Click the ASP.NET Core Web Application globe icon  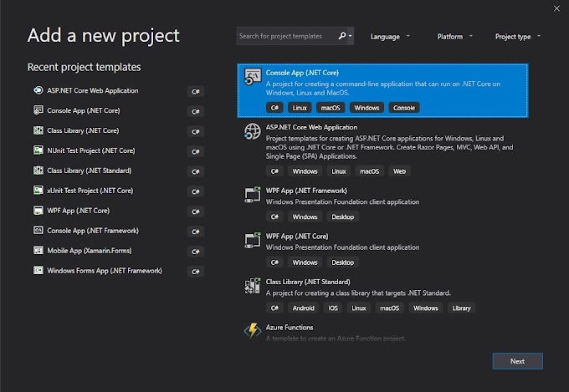click(x=253, y=131)
